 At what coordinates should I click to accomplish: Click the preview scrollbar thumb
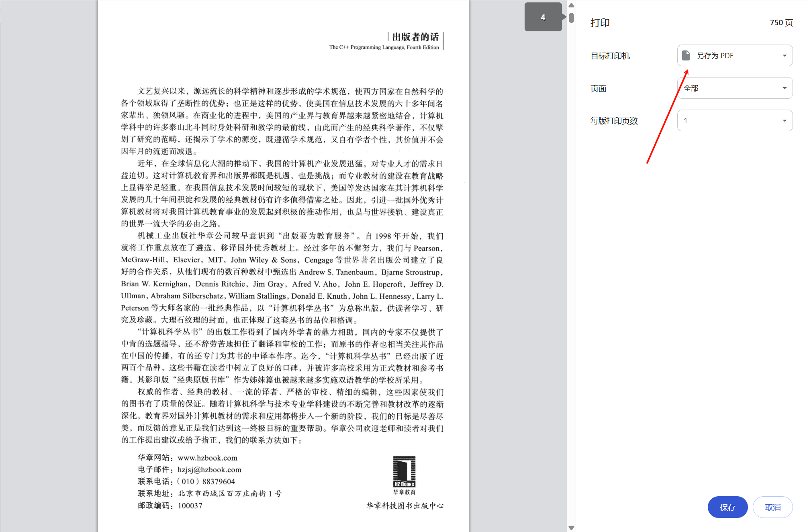pyautogui.click(x=571, y=17)
